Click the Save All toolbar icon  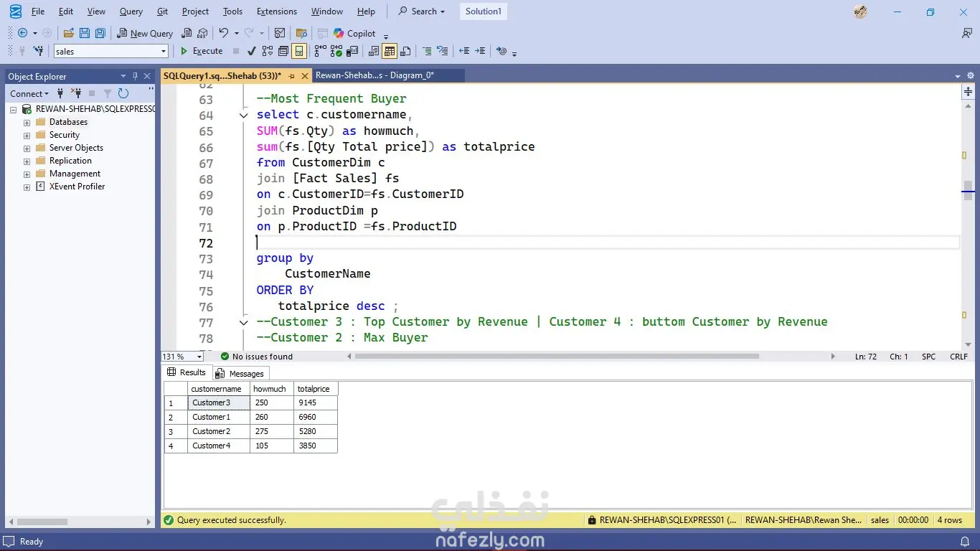pyautogui.click(x=100, y=33)
